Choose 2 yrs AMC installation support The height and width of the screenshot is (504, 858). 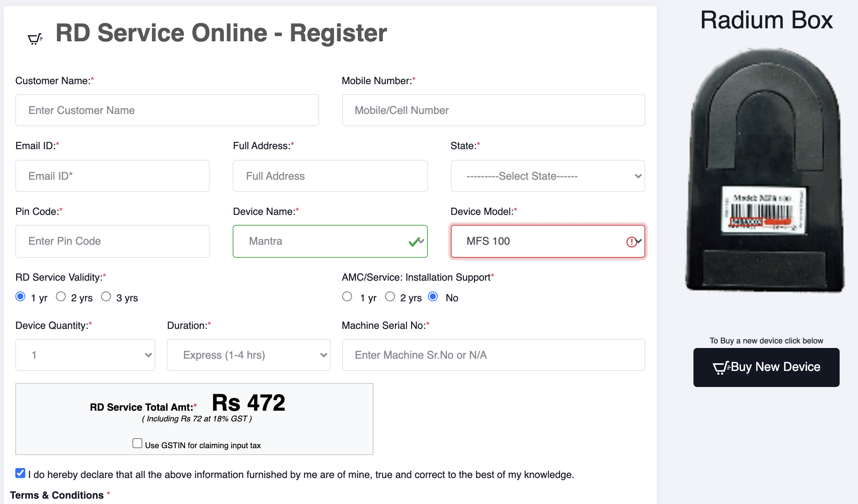click(x=390, y=297)
